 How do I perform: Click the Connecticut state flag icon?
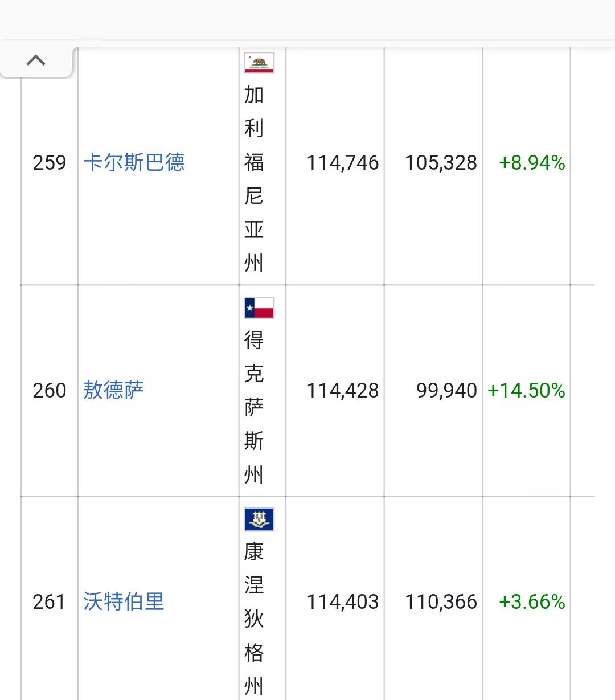[259, 519]
